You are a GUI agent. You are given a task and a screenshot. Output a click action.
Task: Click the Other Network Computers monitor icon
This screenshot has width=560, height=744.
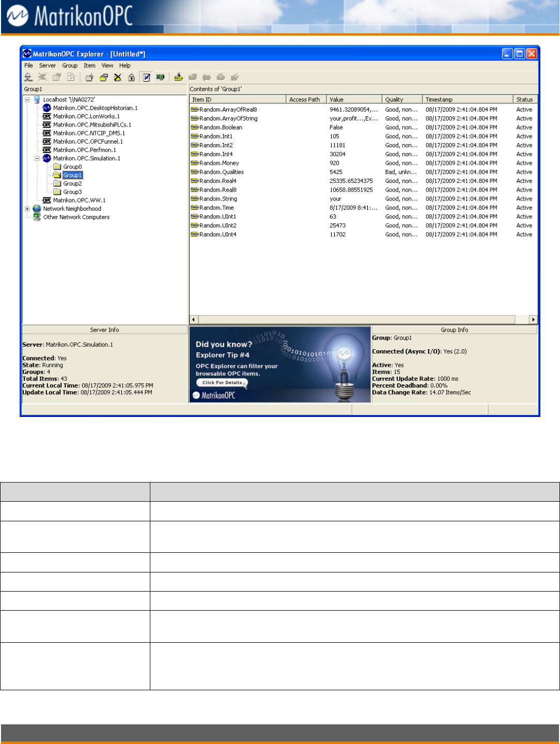37,217
